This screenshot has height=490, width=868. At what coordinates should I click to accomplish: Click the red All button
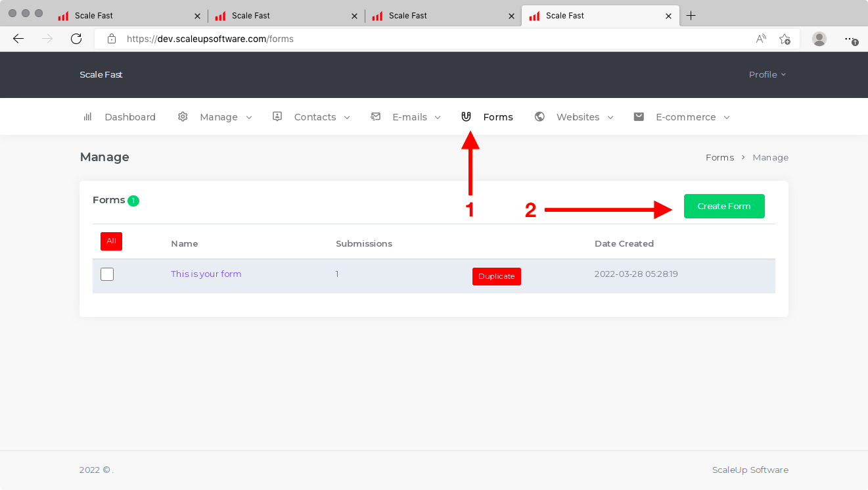point(111,241)
